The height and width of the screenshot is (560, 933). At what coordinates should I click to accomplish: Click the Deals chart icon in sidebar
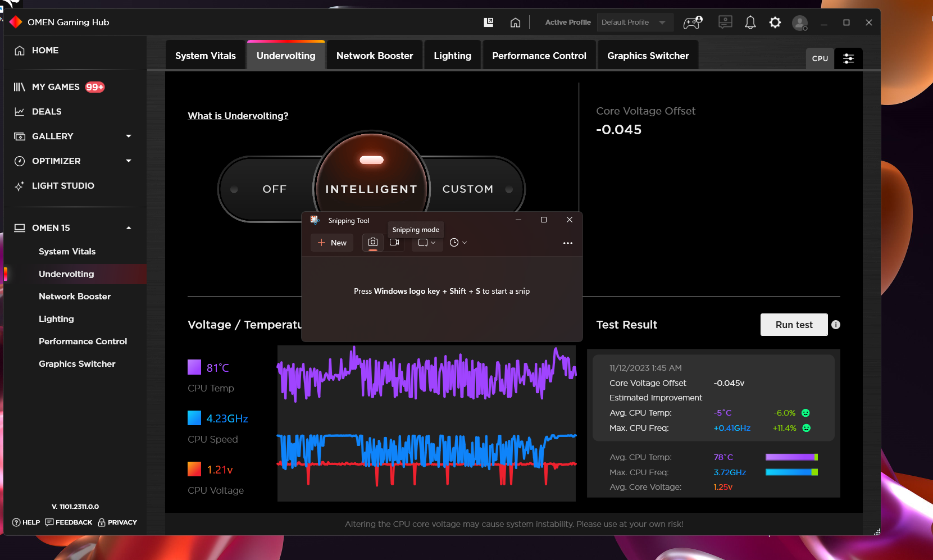click(x=20, y=112)
